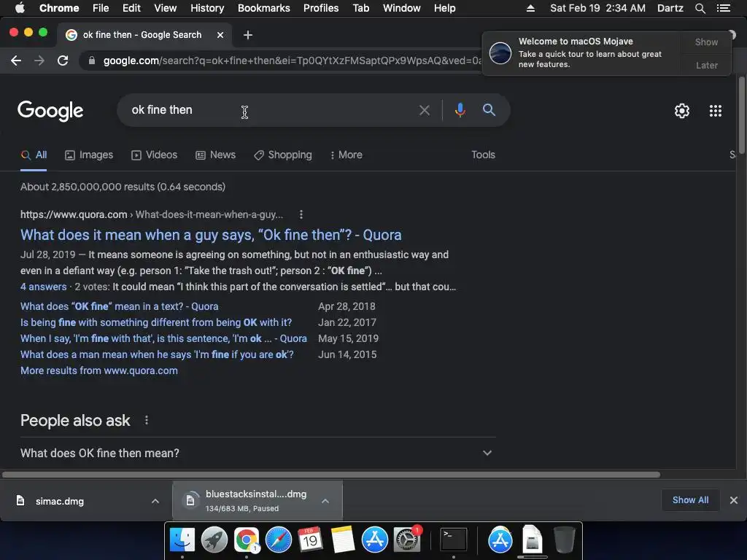Switch to Shopping results tab
Viewport: 747px width, 560px height.
(x=283, y=155)
